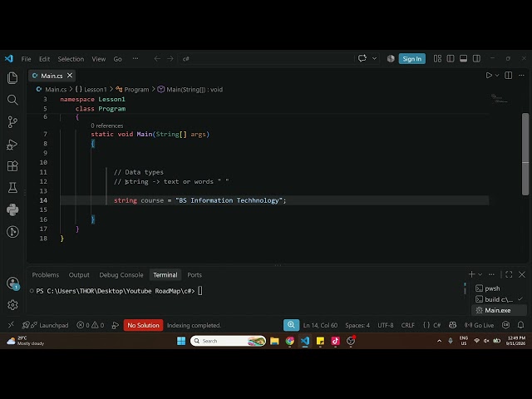Open terminal panel More Actions ellipsis

click(491, 274)
